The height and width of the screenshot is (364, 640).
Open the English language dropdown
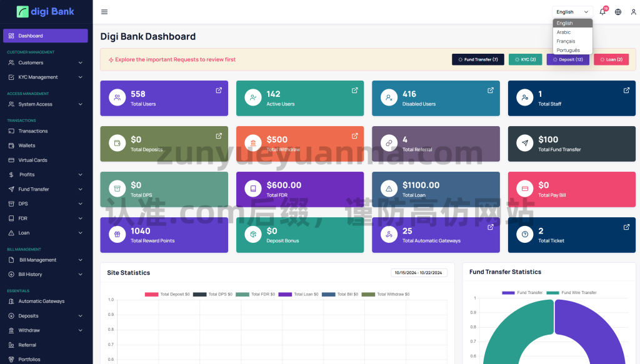(x=572, y=12)
